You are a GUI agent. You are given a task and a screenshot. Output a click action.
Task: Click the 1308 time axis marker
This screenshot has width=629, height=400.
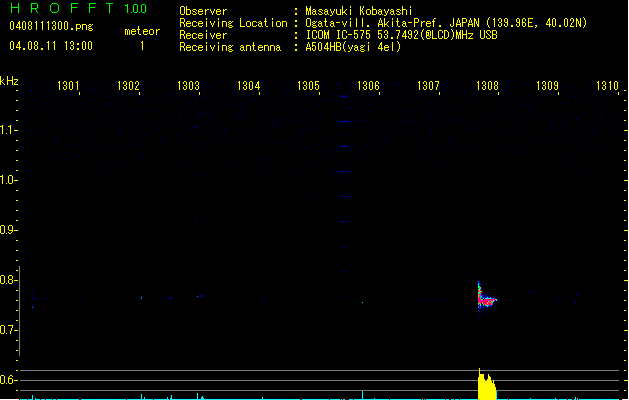[487, 85]
